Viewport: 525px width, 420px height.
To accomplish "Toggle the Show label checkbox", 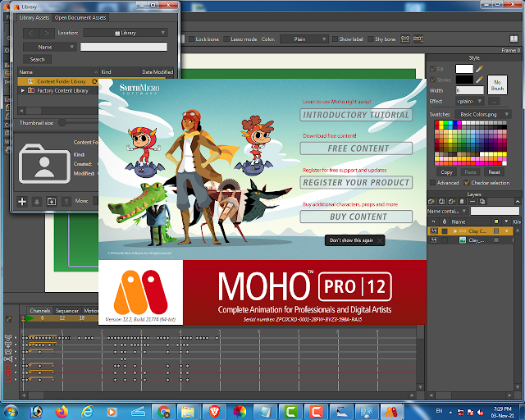I will (x=335, y=39).
